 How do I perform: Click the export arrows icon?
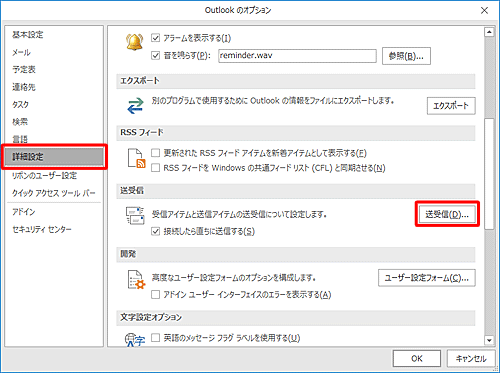click(x=135, y=106)
